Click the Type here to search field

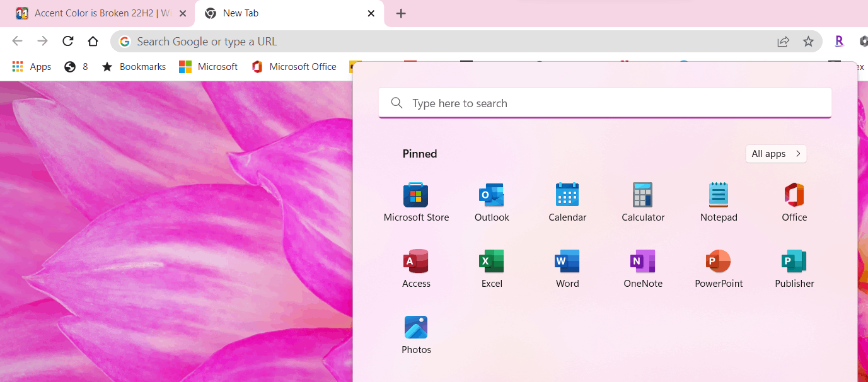(x=605, y=103)
